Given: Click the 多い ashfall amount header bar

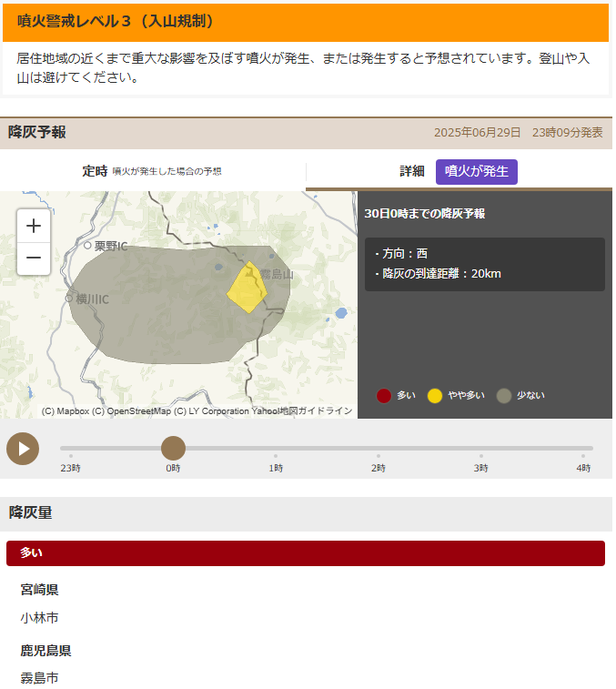Looking at the screenshot, I should (306, 553).
